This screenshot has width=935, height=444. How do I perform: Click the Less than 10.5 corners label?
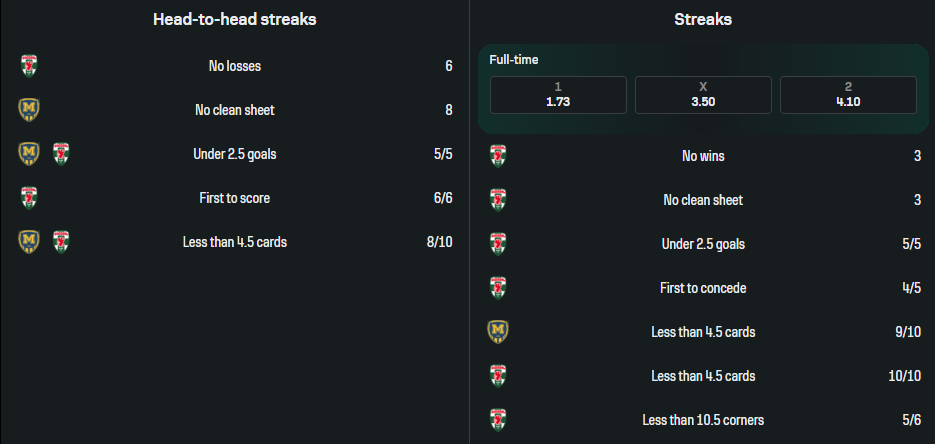coord(703,420)
